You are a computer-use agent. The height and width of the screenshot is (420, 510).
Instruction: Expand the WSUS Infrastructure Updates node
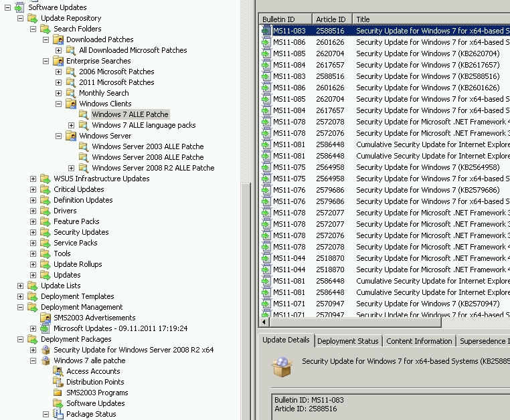pyautogui.click(x=33, y=179)
